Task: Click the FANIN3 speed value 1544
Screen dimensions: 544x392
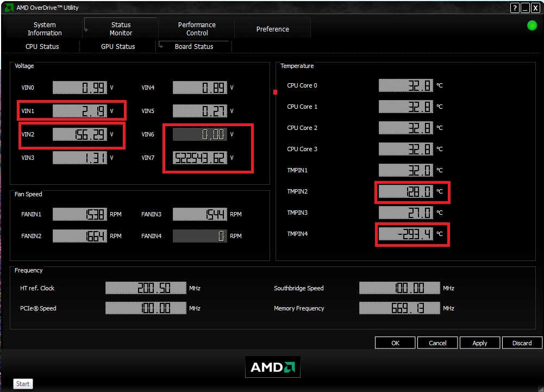Action: click(200, 214)
